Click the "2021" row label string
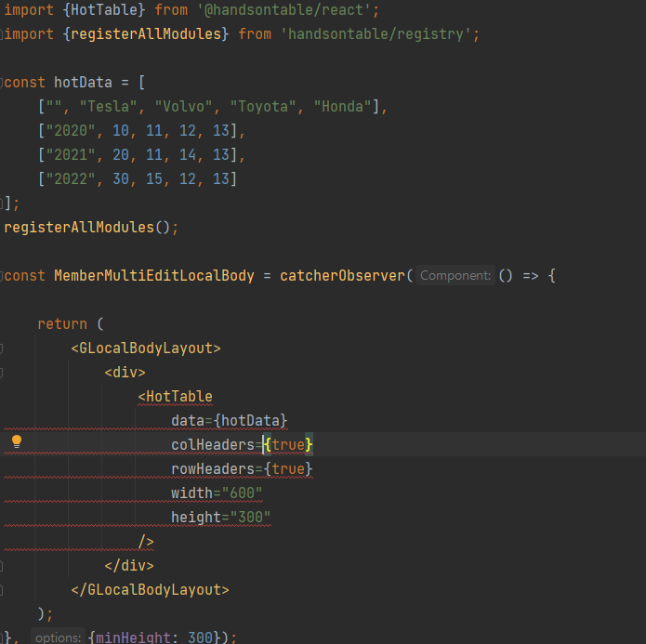 click(x=71, y=155)
